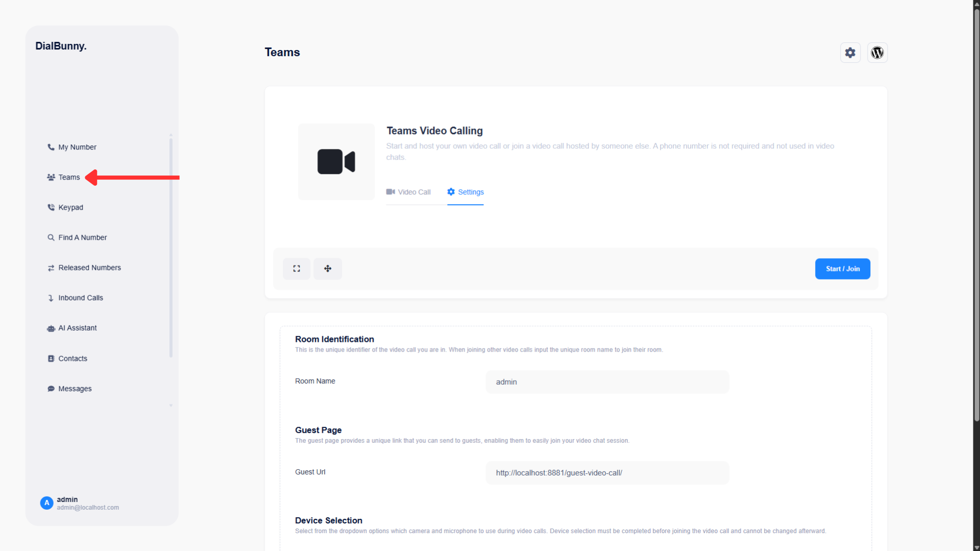Click the WordPress logo icon

877,52
